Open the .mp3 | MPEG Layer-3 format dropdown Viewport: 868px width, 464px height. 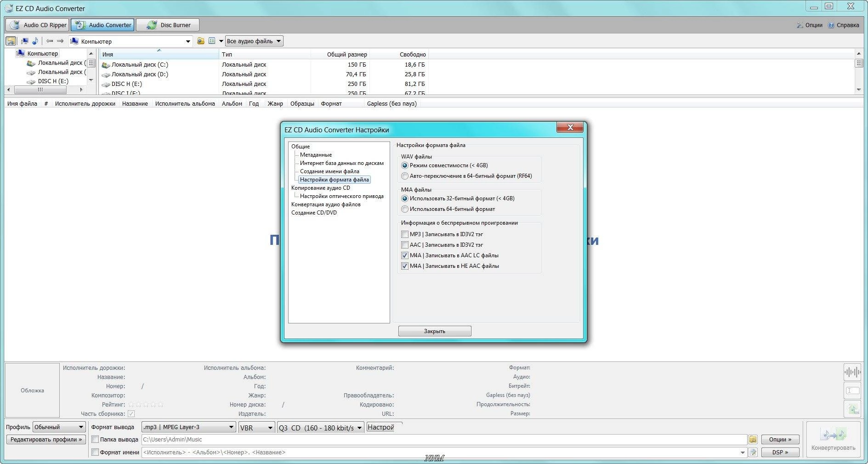click(188, 427)
